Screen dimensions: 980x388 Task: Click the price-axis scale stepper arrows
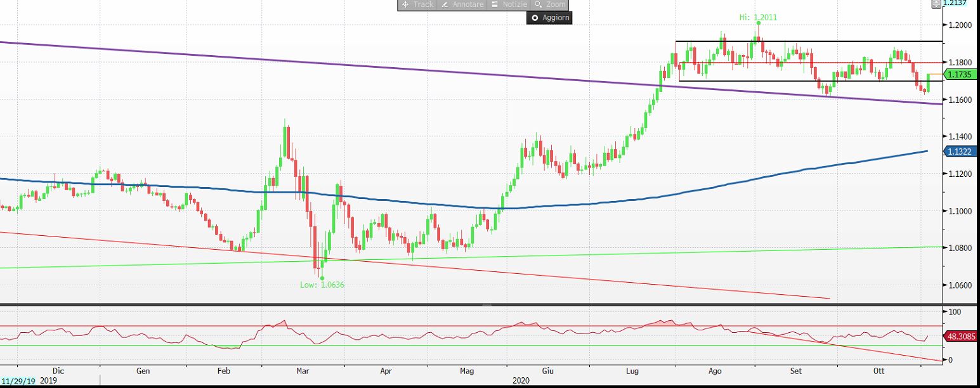coord(936,4)
